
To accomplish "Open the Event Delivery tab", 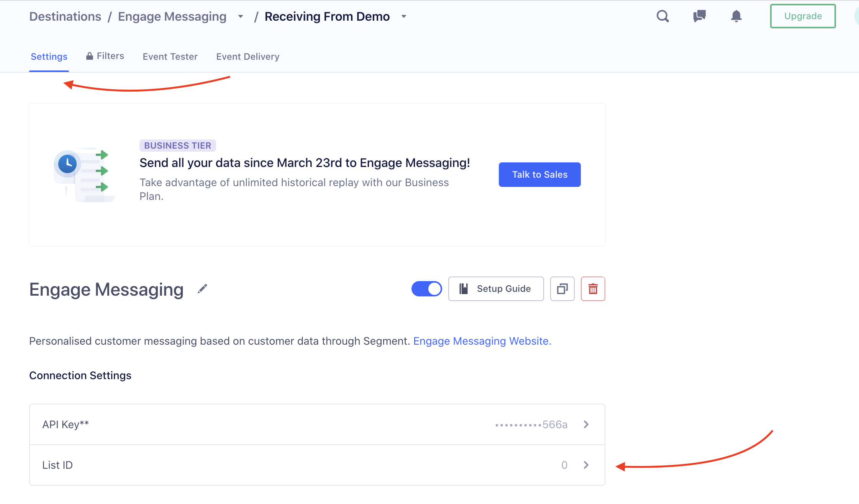I will [x=248, y=57].
